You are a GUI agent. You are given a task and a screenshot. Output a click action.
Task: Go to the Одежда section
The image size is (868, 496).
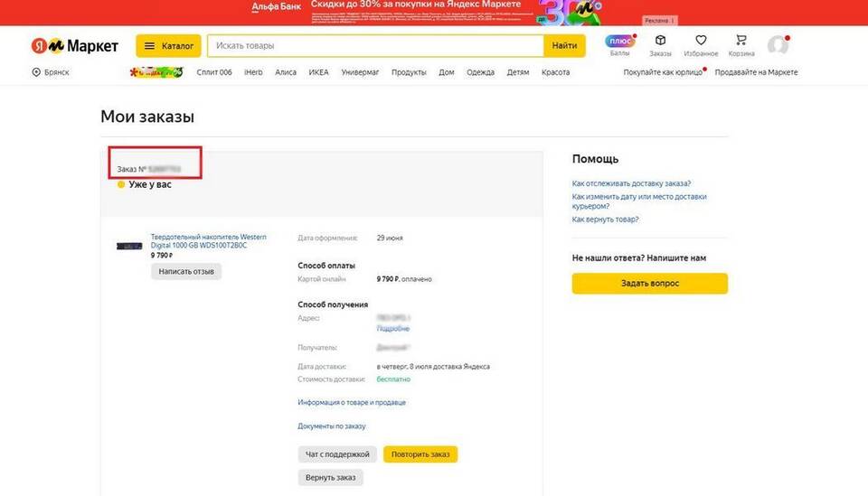tap(480, 72)
